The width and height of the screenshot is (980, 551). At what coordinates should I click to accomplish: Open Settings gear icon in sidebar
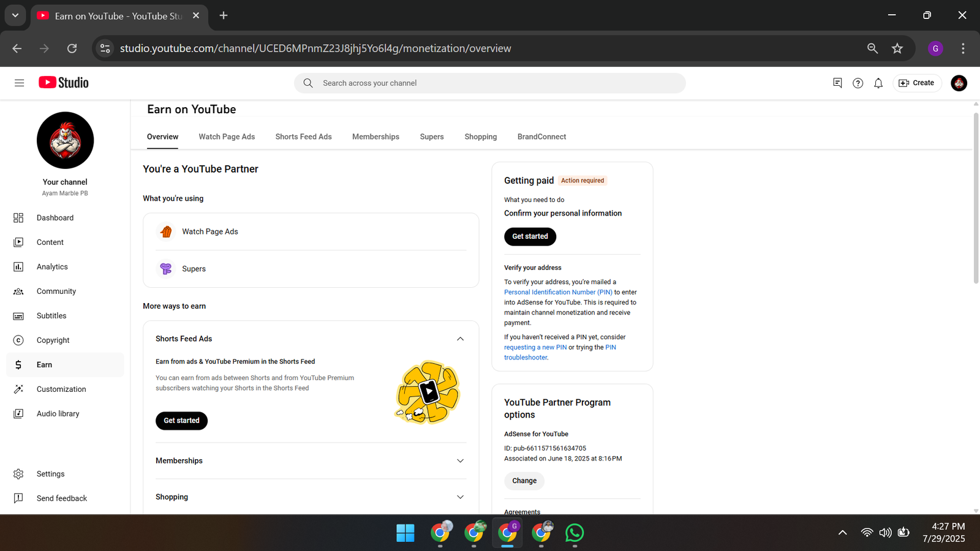click(x=18, y=474)
